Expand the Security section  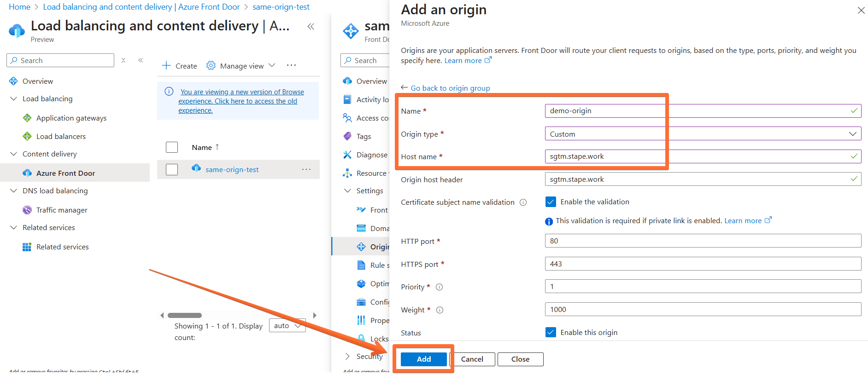[347, 356]
